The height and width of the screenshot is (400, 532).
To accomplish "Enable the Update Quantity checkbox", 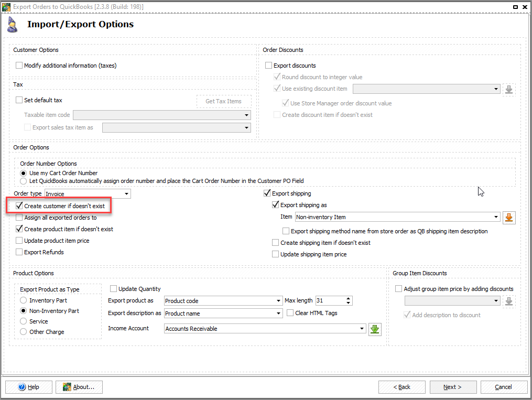I will coord(114,288).
